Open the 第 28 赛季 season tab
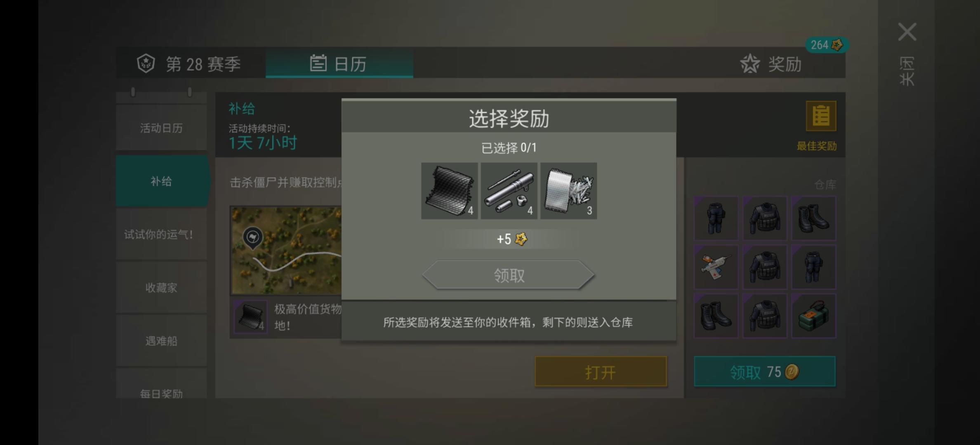 click(x=189, y=64)
